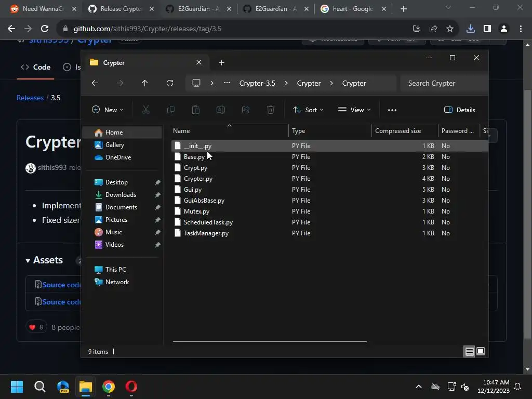Reload the Chrome page
The height and width of the screenshot is (399, 532).
[45, 29]
